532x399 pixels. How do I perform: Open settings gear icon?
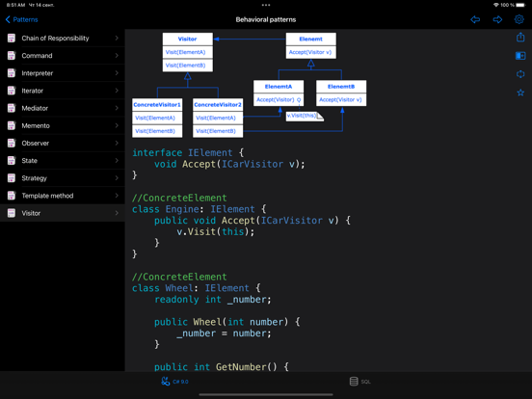click(519, 19)
